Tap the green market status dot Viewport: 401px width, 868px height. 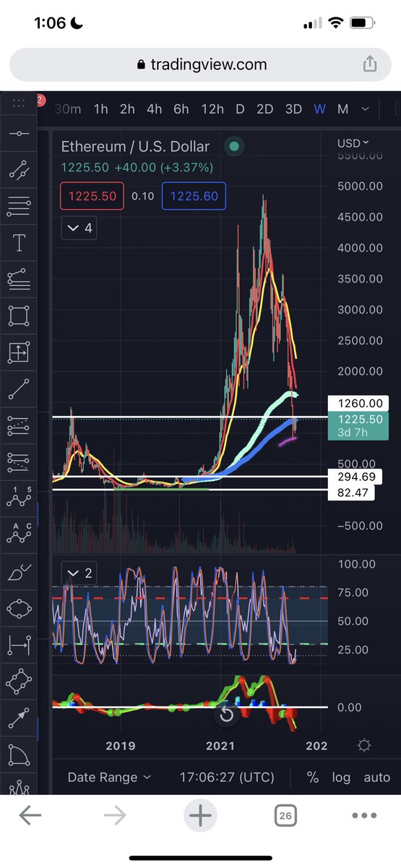coord(234,147)
